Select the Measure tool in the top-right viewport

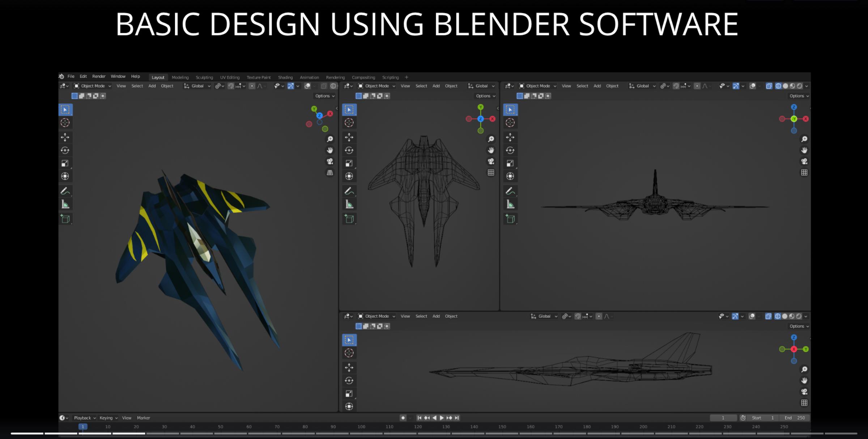click(x=510, y=204)
